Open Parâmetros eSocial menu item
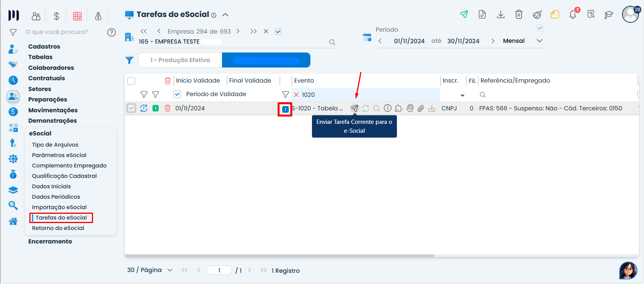This screenshot has width=644, height=284. click(x=59, y=155)
